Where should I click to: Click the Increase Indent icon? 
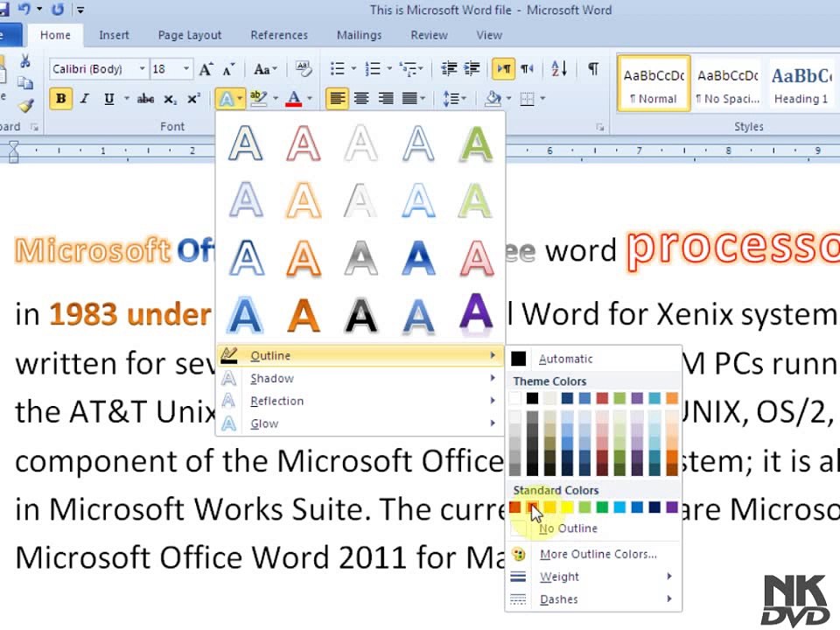point(472,68)
